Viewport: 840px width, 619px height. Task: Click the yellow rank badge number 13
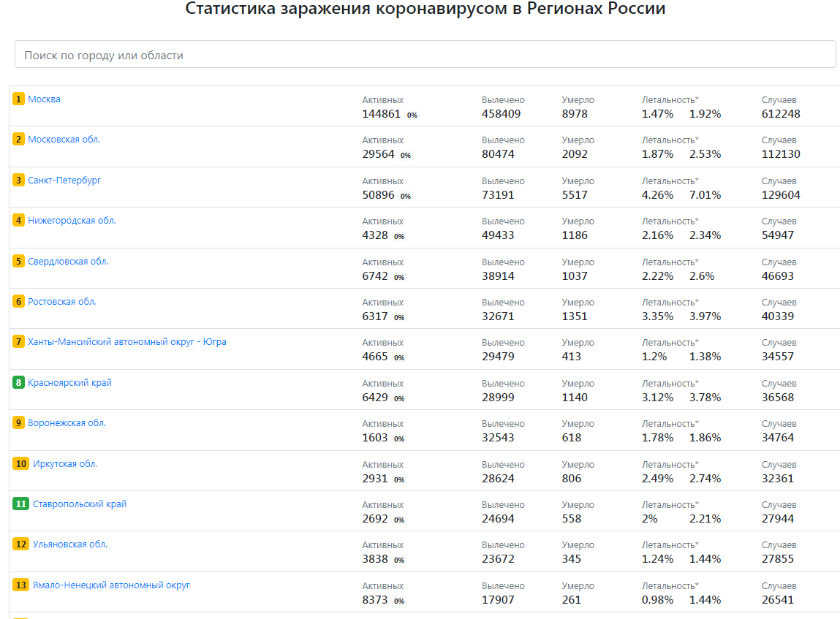21,585
